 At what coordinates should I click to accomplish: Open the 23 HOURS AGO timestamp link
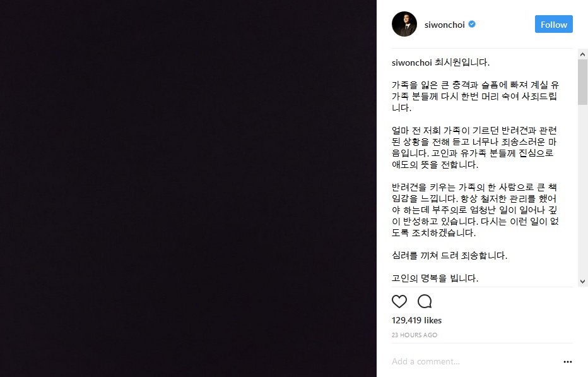(415, 335)
